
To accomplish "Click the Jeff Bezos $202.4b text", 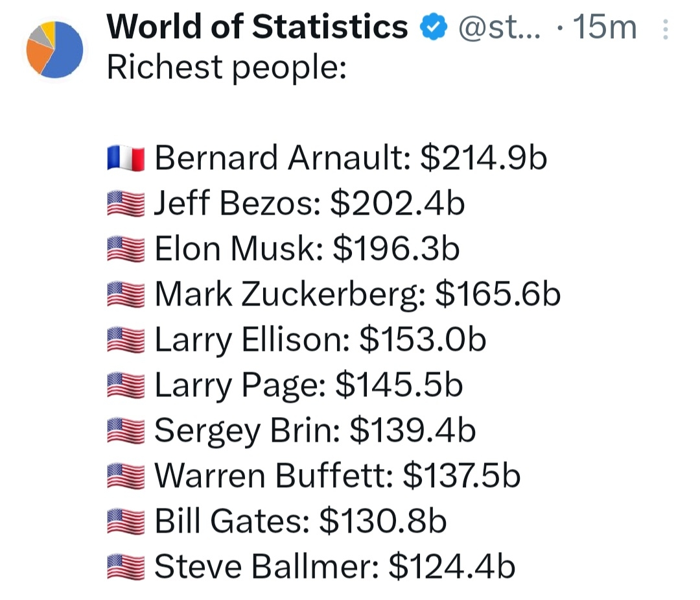I will click(309, 204).
